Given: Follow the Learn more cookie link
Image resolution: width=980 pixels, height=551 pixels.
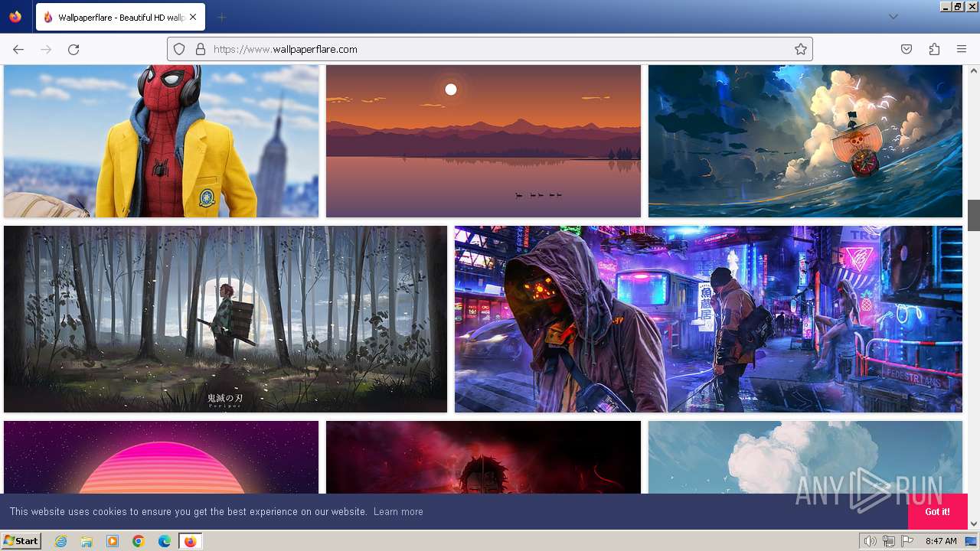Looking at the screenshot, I should pyautogui.click(x=398, y=511).
